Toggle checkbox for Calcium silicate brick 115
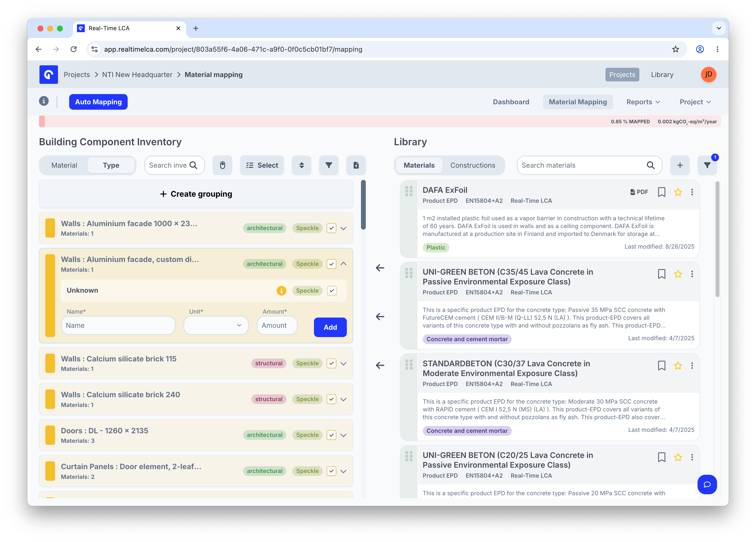Image resolution: width=756 pixels, height=542 pixels. 331,363
